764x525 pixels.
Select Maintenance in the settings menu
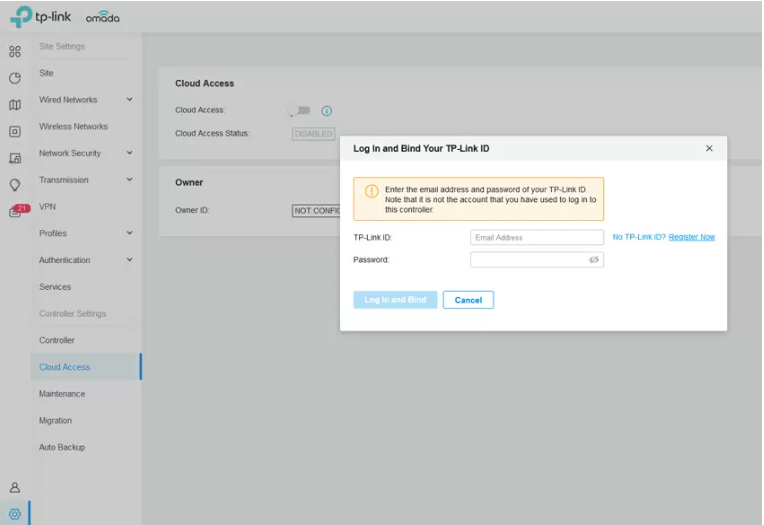62,394
